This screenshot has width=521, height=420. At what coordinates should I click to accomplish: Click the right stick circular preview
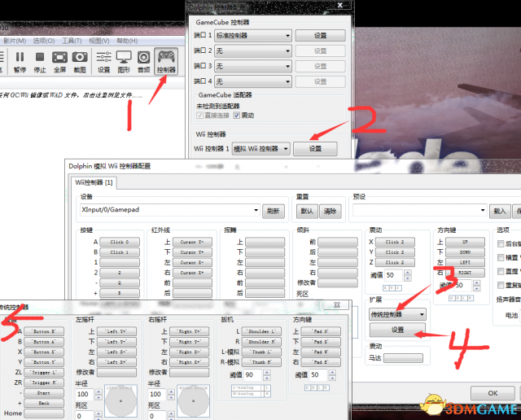[194, 401]
